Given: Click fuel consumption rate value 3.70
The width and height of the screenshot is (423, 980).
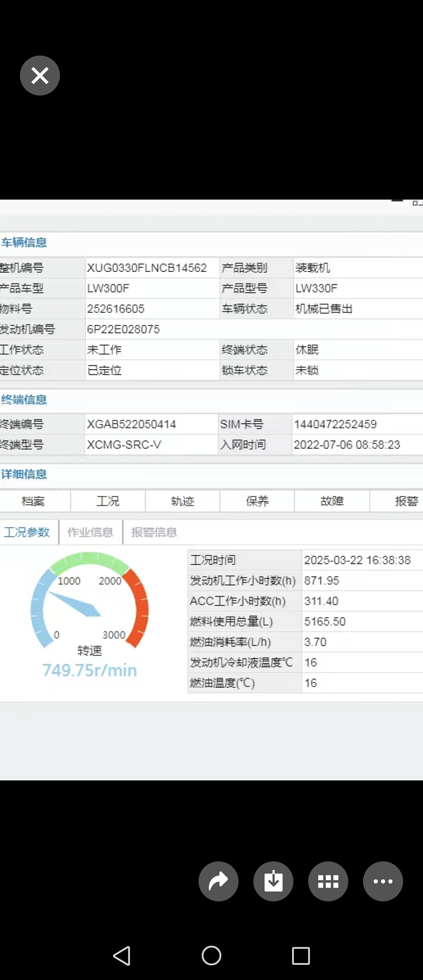Looking at the screenshot, I should (x=315, y=642).
